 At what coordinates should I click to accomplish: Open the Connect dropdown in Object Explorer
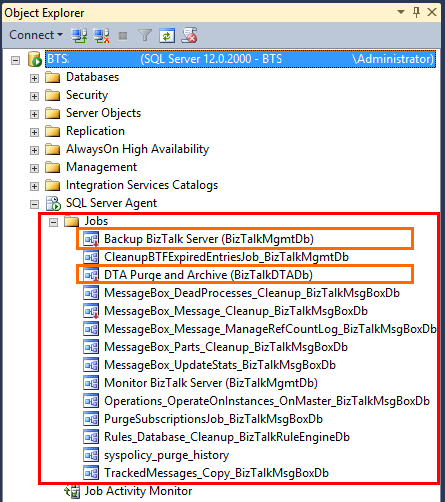pos(36,35)
